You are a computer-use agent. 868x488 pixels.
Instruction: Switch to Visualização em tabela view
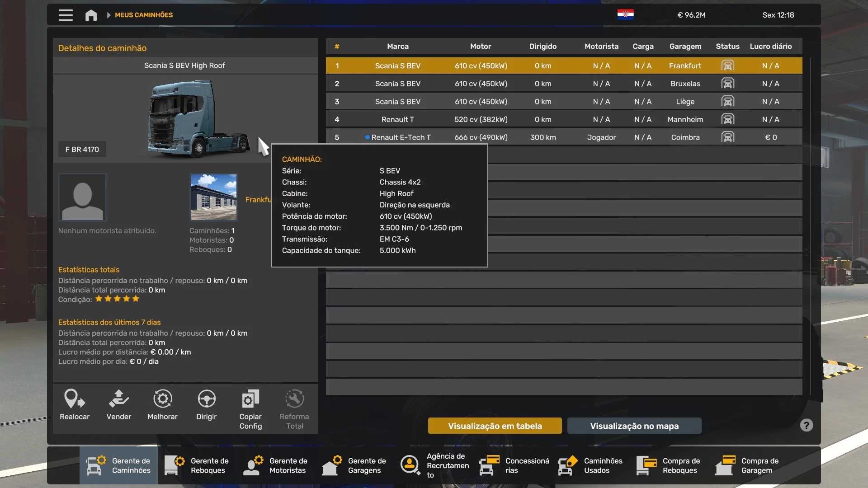[495, 426]
